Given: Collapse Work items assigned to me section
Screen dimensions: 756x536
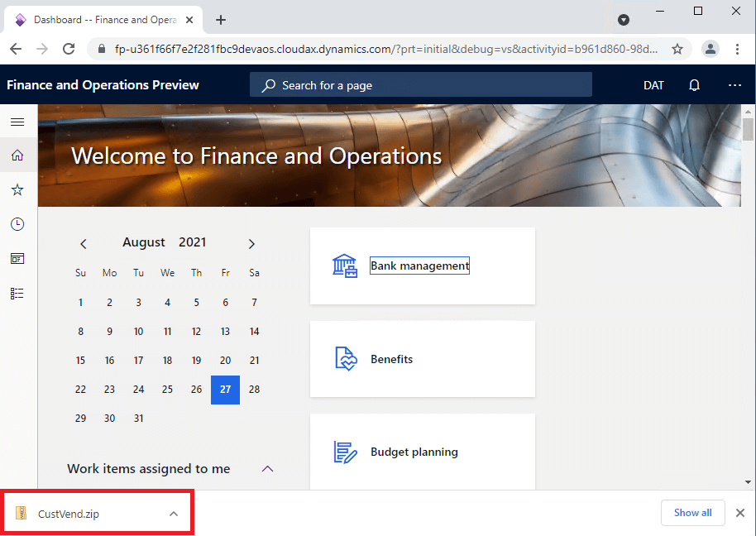Looking at the screenshot, I should click(x=268, y=468).
